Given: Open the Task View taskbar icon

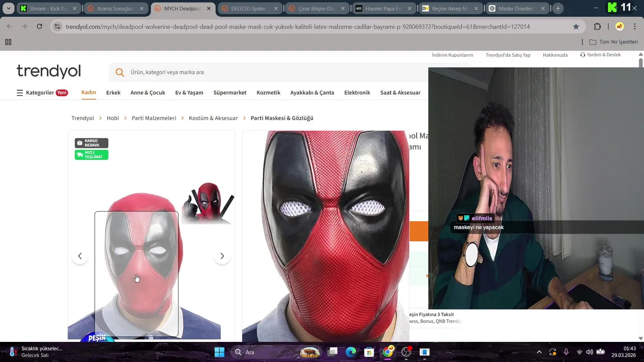Looking at the screenshot, I should pyautogui.click(x=333, y=352).
